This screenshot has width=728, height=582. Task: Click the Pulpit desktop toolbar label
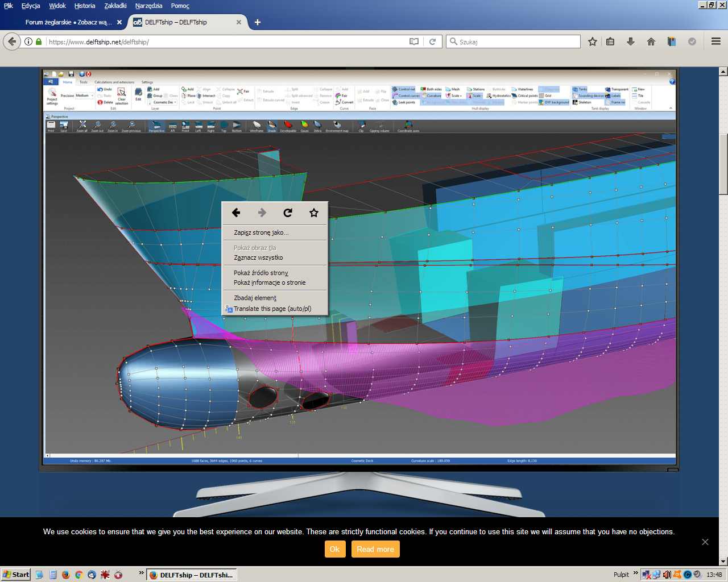pyautogui.click(x=621, y=575)
